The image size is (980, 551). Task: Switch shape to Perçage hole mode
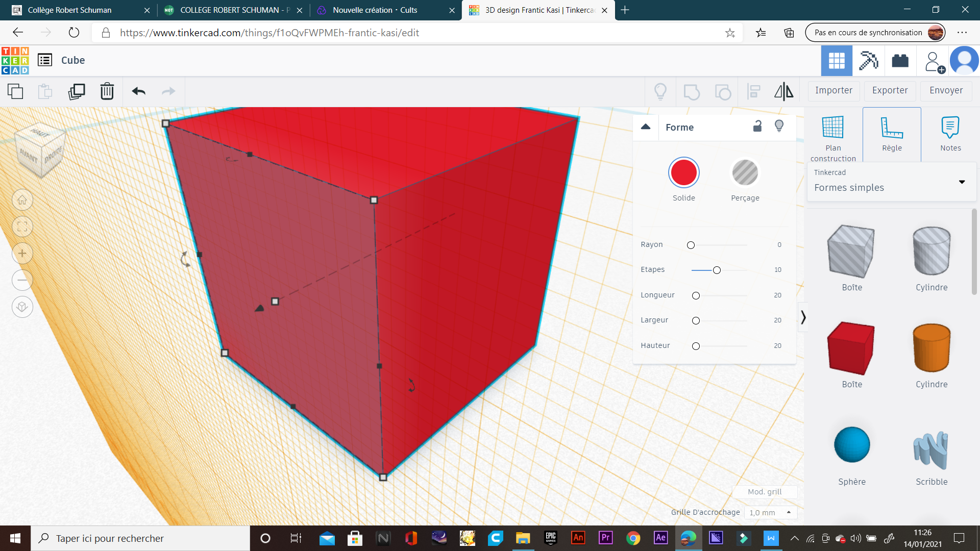745,173
